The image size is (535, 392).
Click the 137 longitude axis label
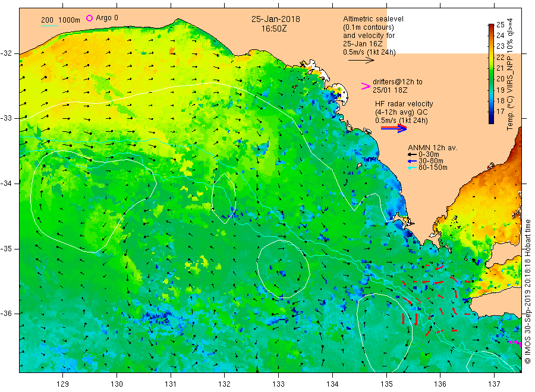[494, 384]
